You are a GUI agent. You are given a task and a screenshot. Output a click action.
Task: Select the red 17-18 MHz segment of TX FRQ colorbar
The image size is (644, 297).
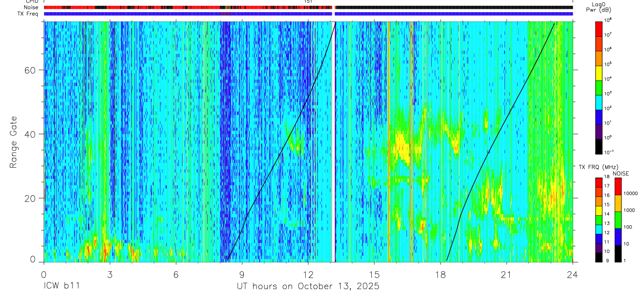598,183
